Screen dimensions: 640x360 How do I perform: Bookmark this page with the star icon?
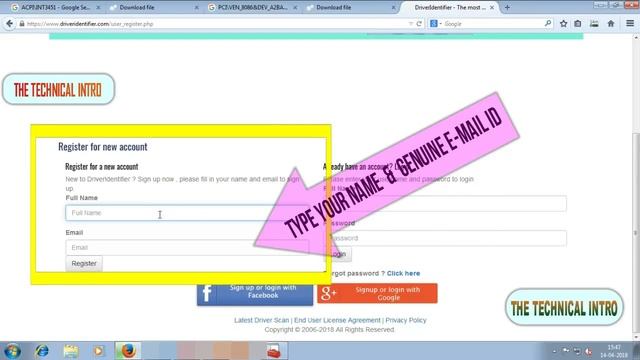point(563,24)
